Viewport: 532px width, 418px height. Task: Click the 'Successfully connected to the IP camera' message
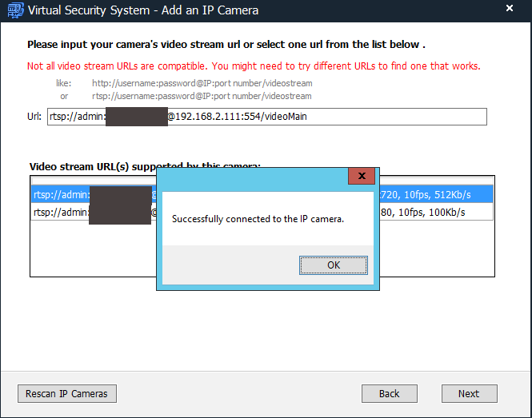pos(258,218)
